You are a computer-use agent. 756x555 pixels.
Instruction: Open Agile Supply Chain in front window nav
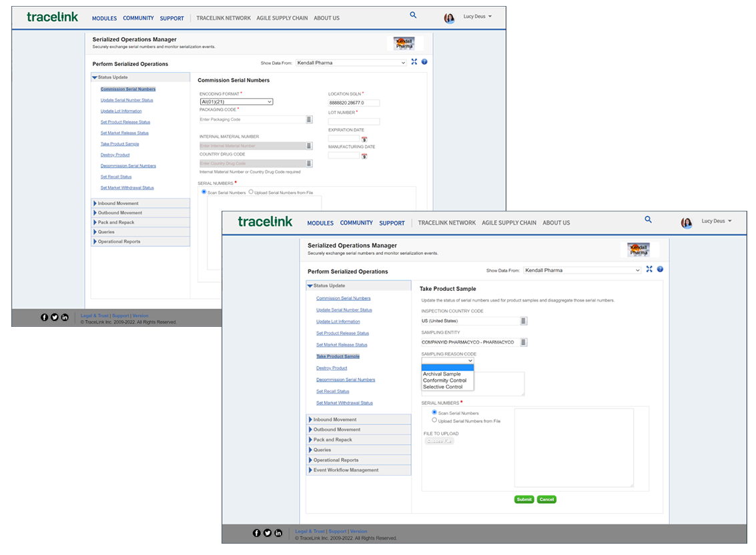pos(508,223)
